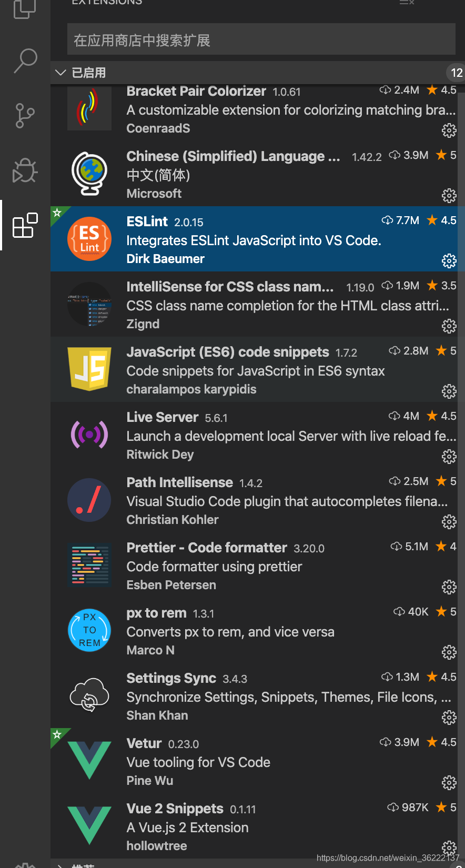Select the px to rem title
This screenshot has width=465, height=868.
click(x=157, y=613)
